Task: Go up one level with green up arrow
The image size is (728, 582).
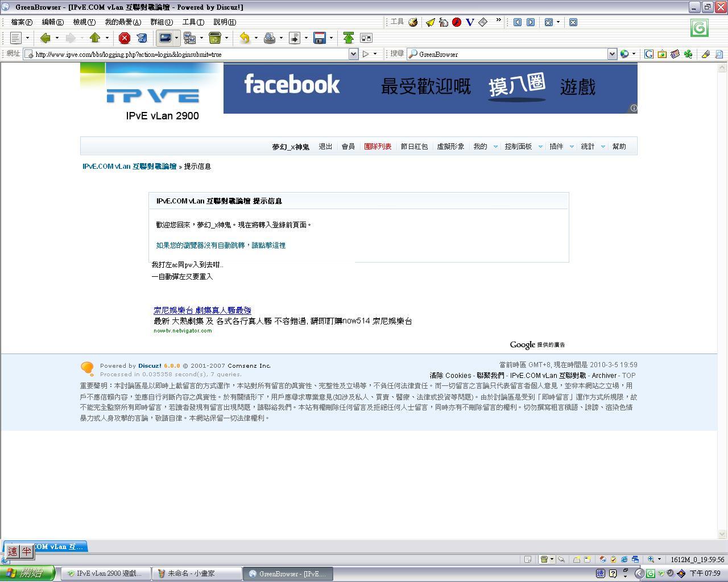Action: pos(95,38)
